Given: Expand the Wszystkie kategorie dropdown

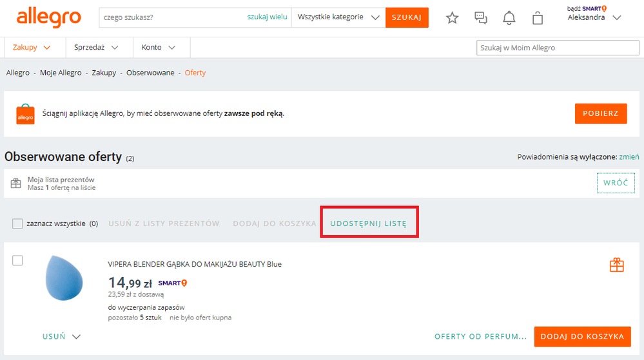Looking at the screenshot, I should [338, 17].
